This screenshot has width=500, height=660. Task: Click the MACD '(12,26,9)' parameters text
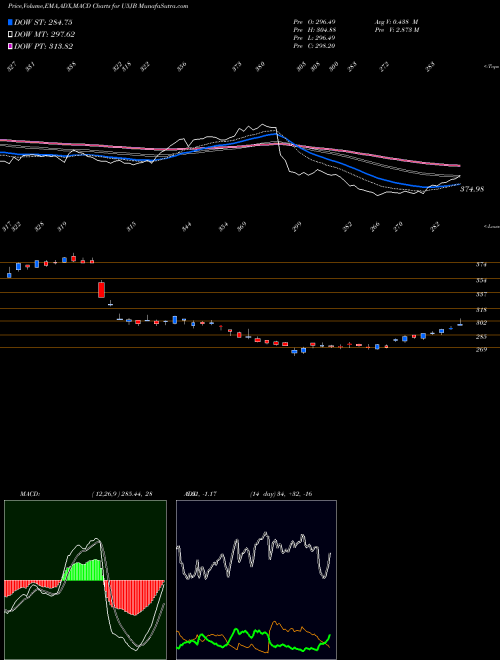click(122, 494)
